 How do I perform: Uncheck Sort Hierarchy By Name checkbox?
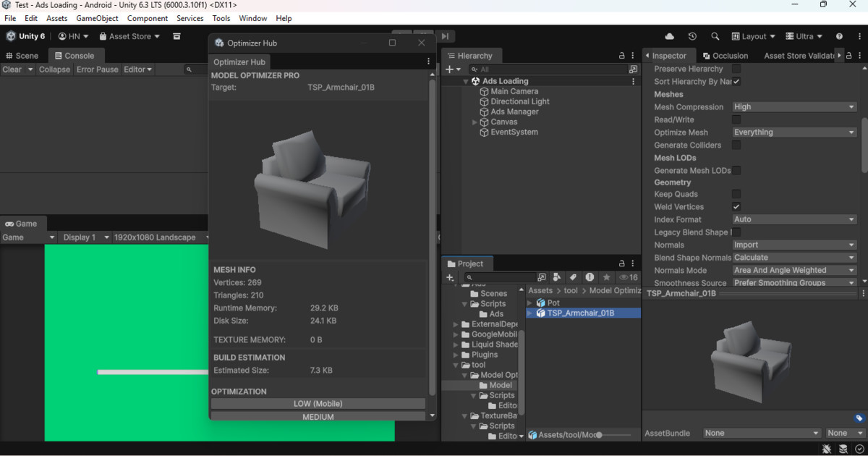[736, 82]
